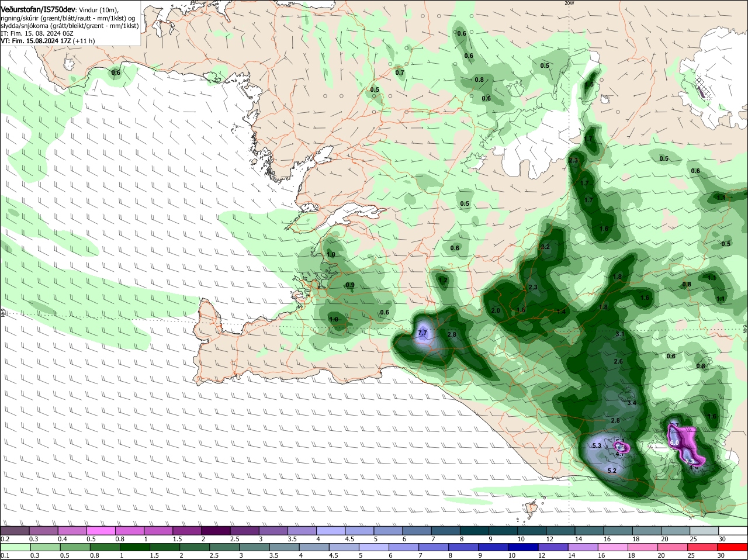Click the 20W longitude label
The height and width of the screenshot is (560, 748).
click(569, 3)
